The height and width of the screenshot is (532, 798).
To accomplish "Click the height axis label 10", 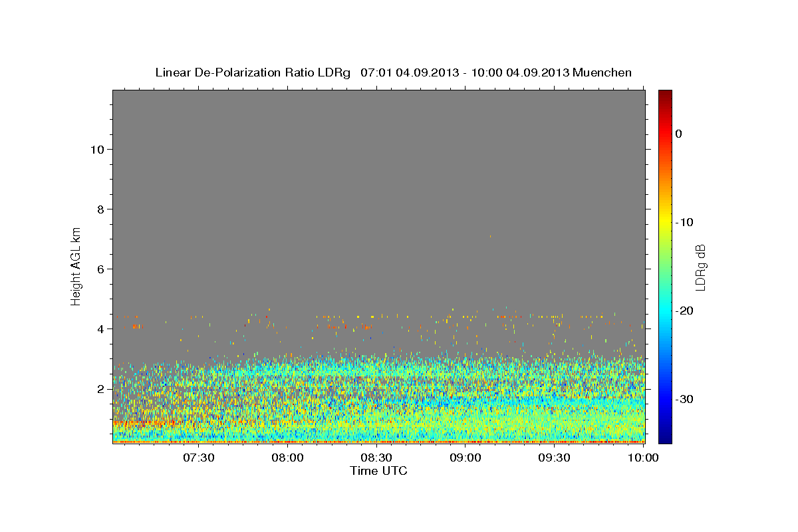I will [x=97, y=149].
